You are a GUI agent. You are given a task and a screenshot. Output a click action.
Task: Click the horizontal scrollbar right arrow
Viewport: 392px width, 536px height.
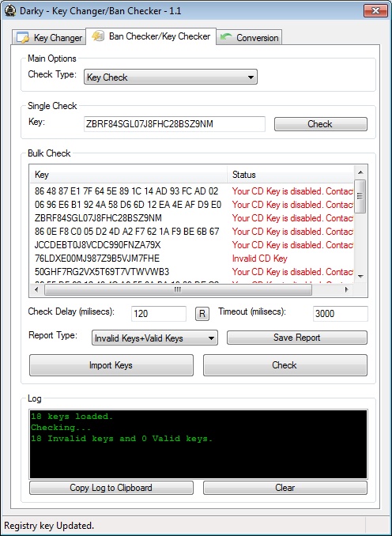tap(346, 289)
